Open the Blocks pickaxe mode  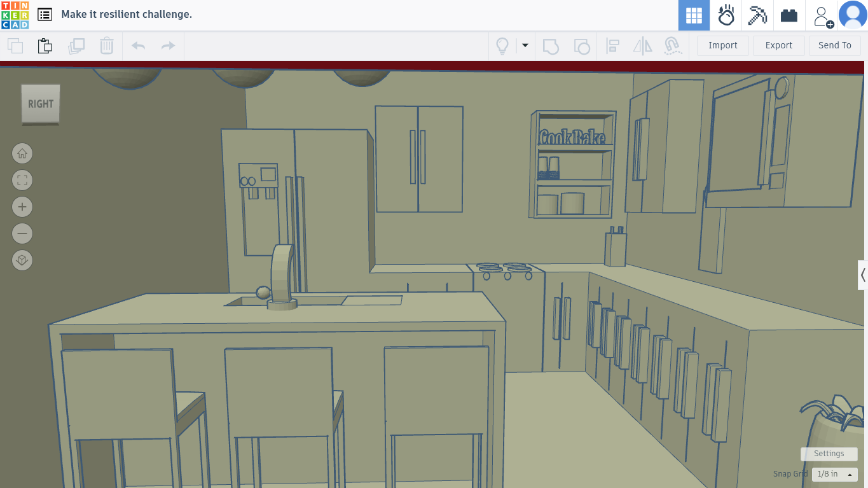pyautogui.click(x=757, y=15)
